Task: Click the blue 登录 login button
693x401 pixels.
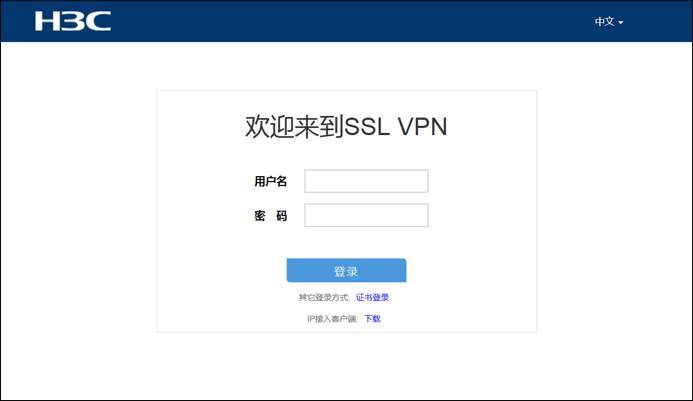Action: click(346, 270)
